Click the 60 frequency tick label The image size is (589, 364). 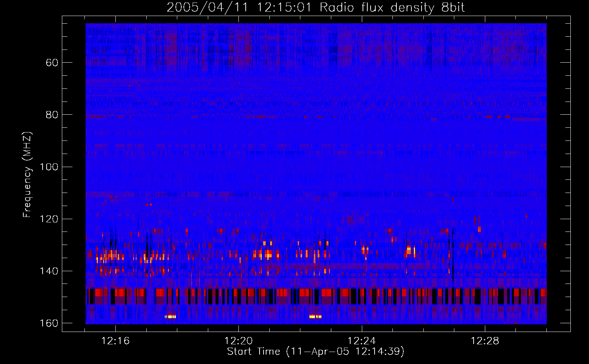pos(52,63)
